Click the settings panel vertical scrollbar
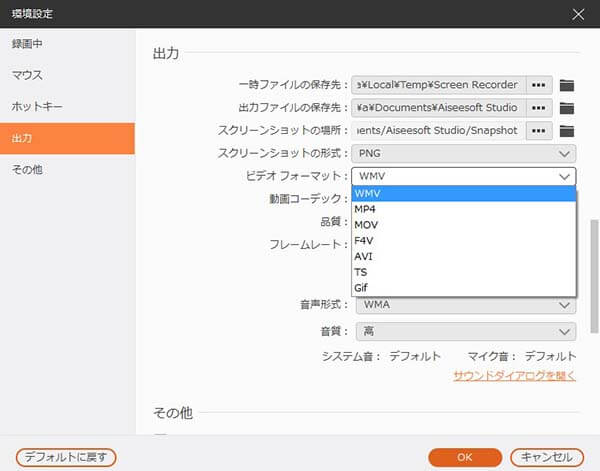 tap(595, 276)
